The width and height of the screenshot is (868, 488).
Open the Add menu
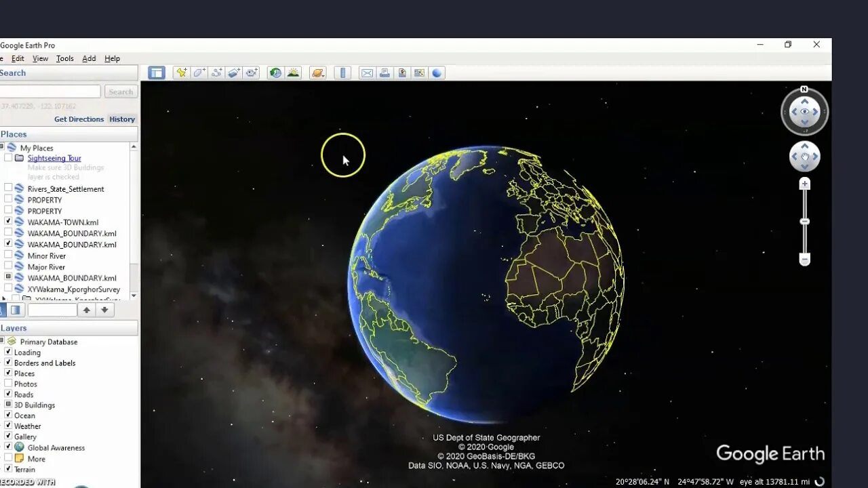[x=89, y=59]
